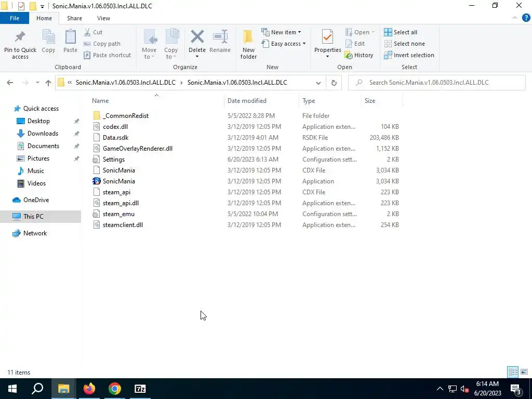Switch to details view layout icon
Screen dimensions: 532x399
[513, 372]
